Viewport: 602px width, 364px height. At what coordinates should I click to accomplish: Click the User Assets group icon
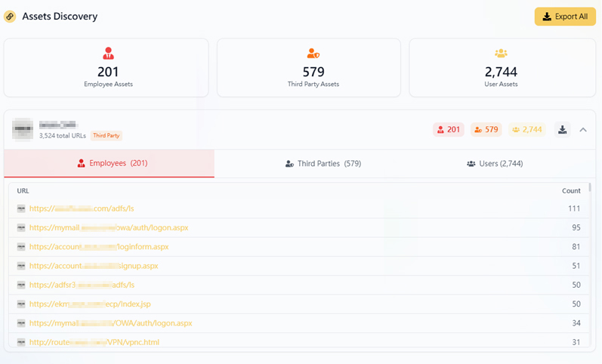pos(501,54)
